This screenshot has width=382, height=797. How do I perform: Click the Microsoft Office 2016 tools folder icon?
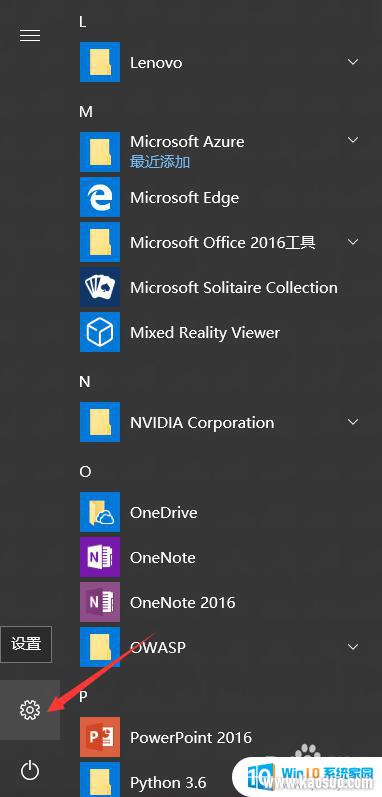(x=100, y=242)
